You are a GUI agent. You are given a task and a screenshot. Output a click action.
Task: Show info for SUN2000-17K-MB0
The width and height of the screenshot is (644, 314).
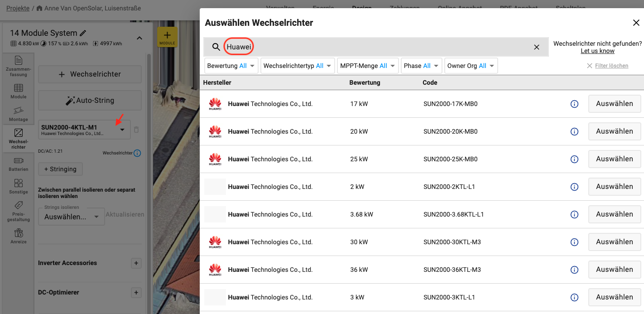(574, 104)
